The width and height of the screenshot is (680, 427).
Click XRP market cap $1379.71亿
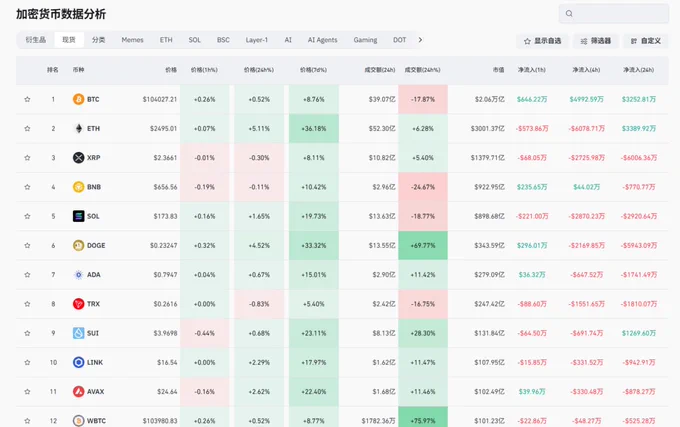click(487, 158)
